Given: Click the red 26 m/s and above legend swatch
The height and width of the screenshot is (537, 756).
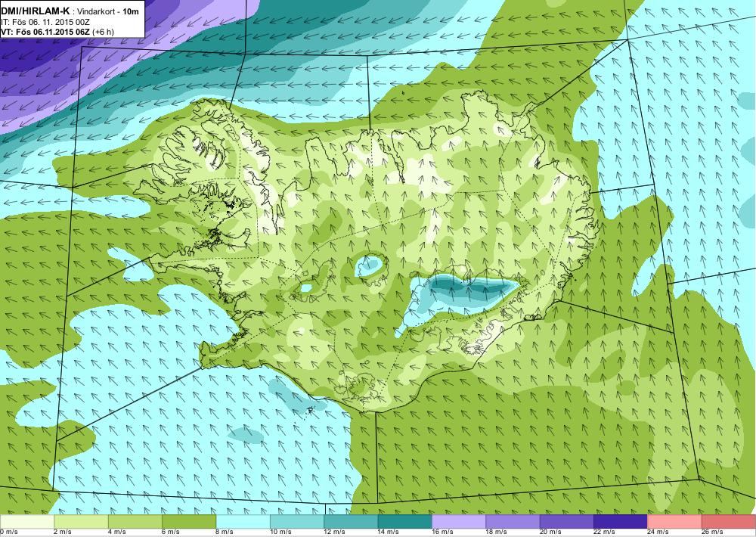Looking at the screenshot, I should [x=729, y=522].
